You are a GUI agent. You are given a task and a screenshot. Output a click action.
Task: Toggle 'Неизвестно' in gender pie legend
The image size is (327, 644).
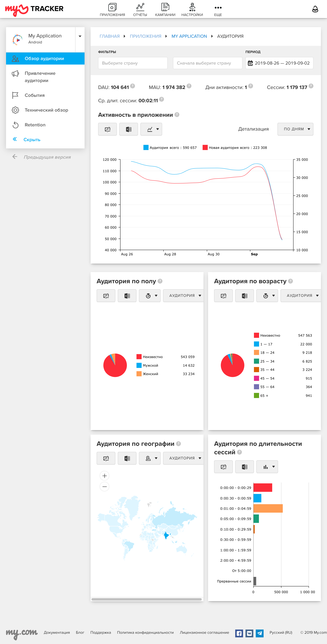tap(152, 357)
